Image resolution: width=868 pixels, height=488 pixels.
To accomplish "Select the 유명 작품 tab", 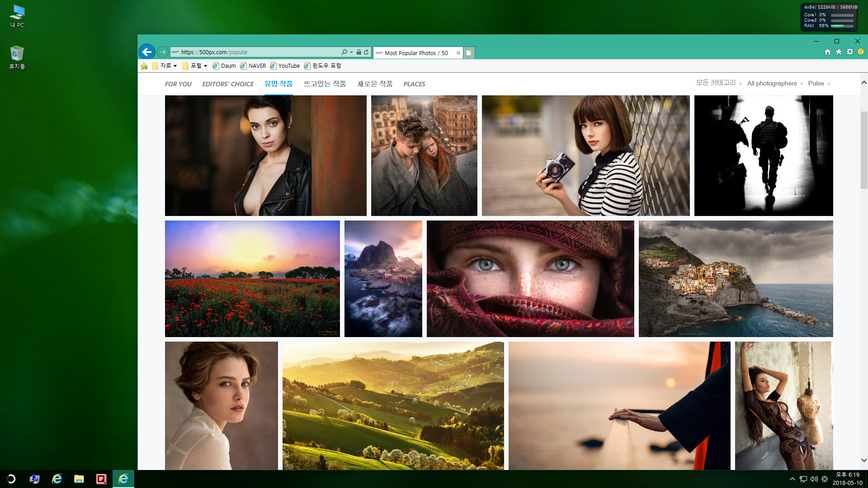I will [278, 84].
